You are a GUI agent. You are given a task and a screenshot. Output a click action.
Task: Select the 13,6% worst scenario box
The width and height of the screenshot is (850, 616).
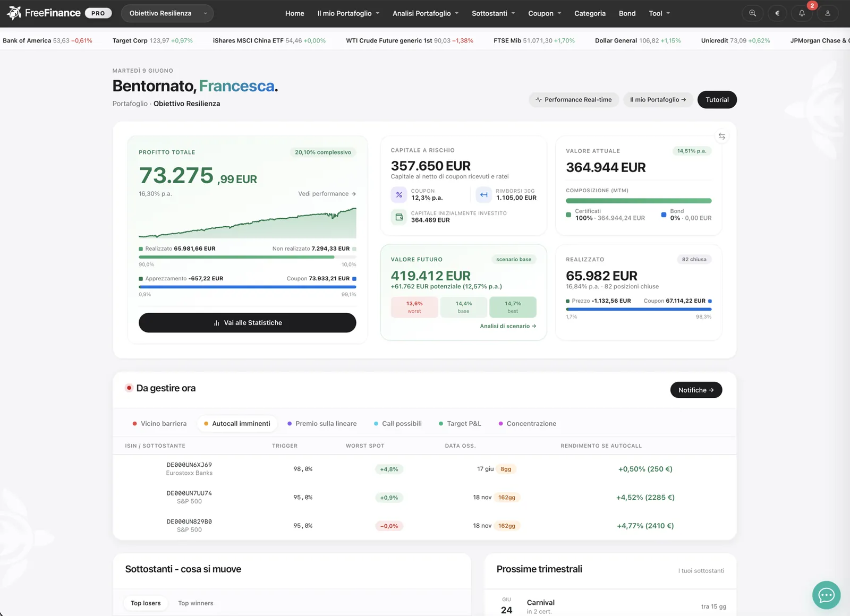pos(414,307)
